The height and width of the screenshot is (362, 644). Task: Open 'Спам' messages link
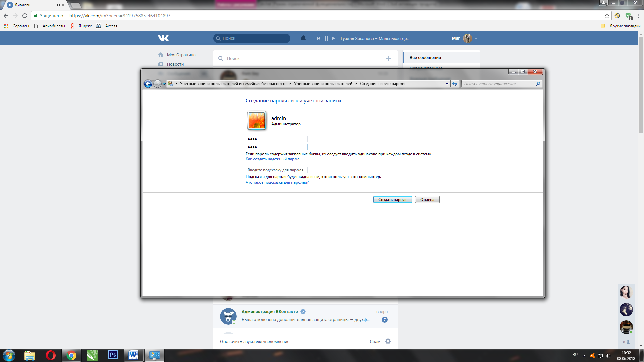375,342
